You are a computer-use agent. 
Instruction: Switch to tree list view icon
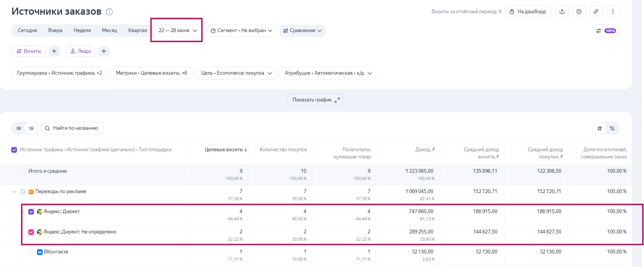(31, 129)
